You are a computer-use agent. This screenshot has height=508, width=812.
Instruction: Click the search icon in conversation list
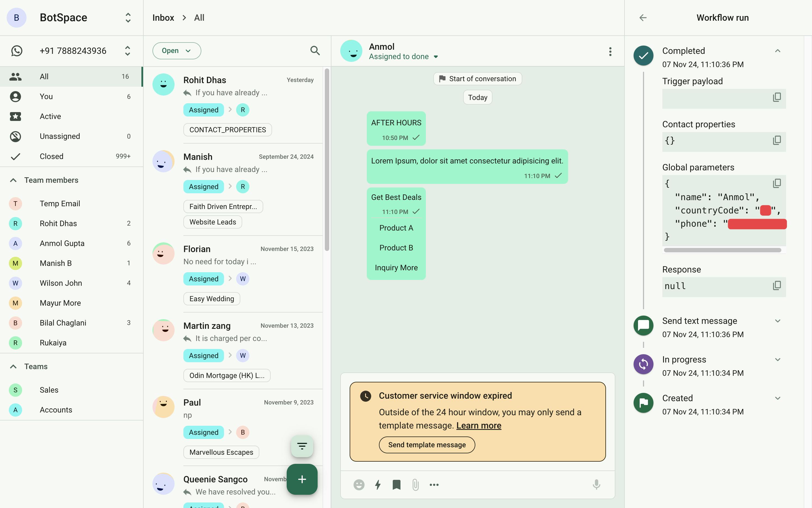point(315,51)
